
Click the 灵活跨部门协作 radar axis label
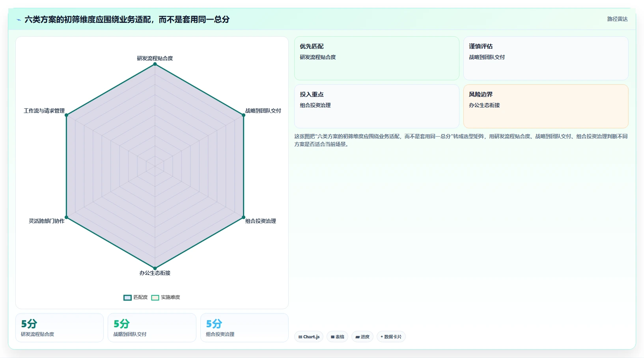coord(47,221)
